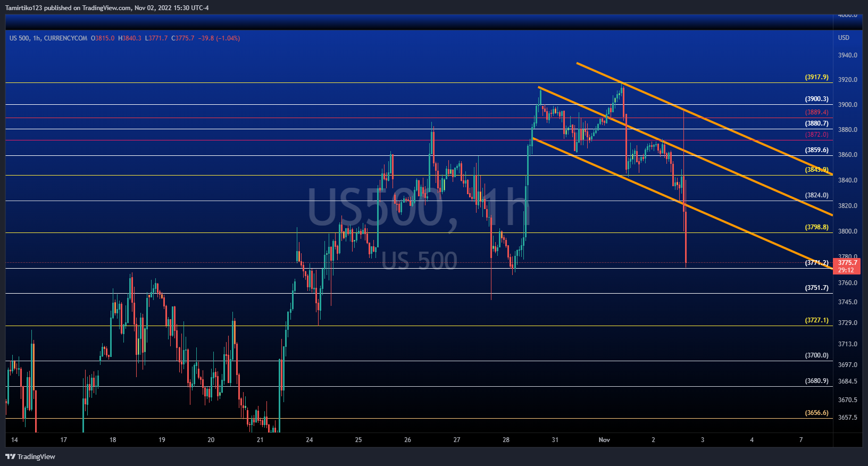Screen dimensions: 868x466
Task: Click date 14 on the time axis
Action: click(14, 440)
